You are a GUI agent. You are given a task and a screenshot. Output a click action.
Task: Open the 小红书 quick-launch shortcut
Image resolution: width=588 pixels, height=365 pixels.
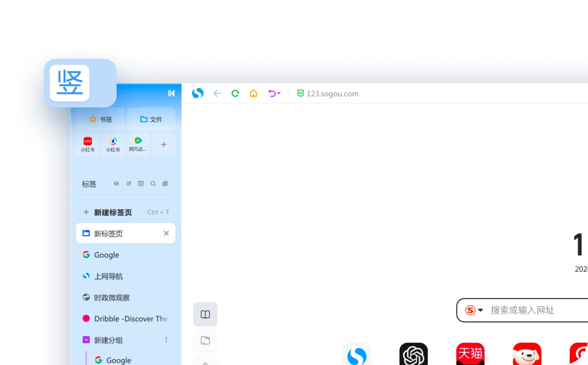(x=88, y=144)
